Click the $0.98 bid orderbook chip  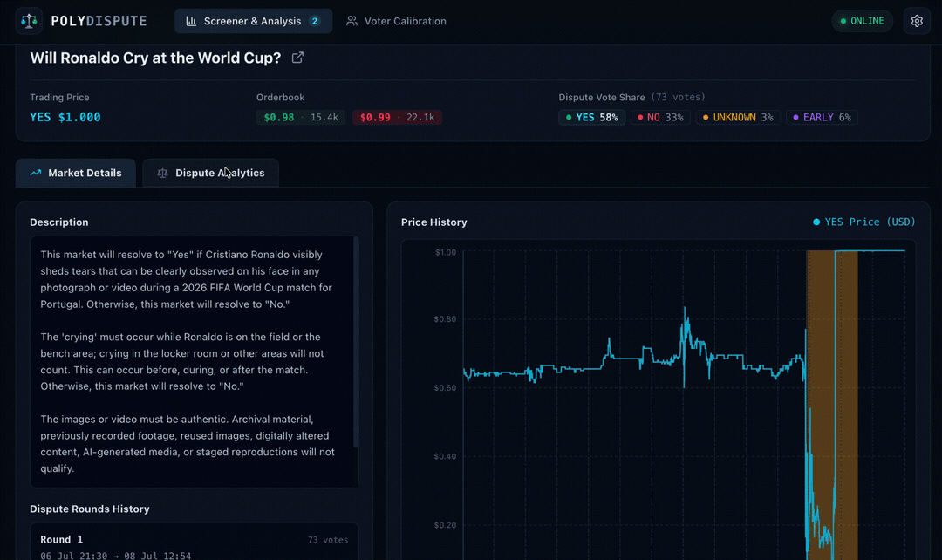coord(301,117)
